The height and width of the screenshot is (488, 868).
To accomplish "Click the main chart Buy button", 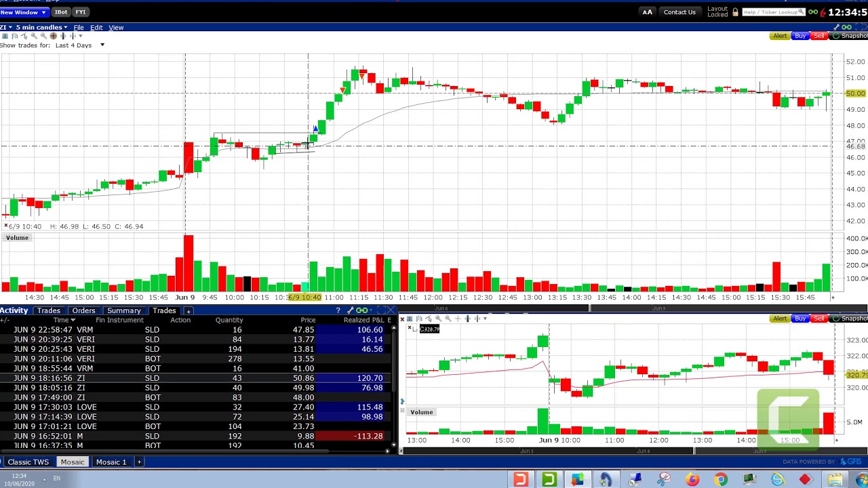I will pos(801,36).
